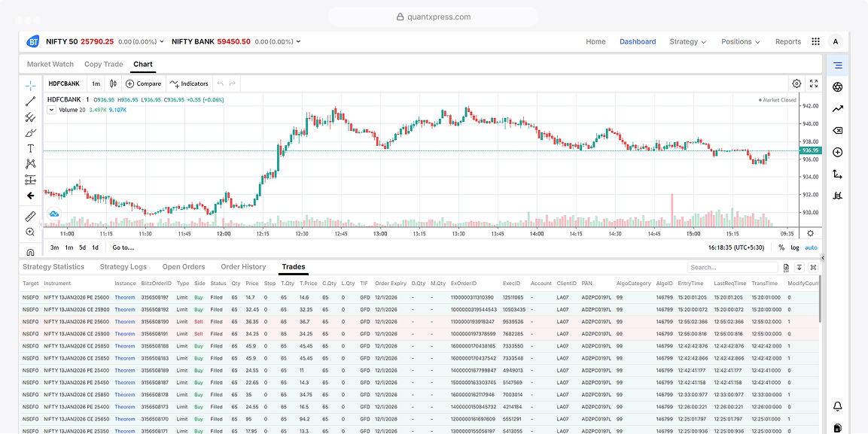
Task: Toggle log scale on chart
Action: [795, 247]
